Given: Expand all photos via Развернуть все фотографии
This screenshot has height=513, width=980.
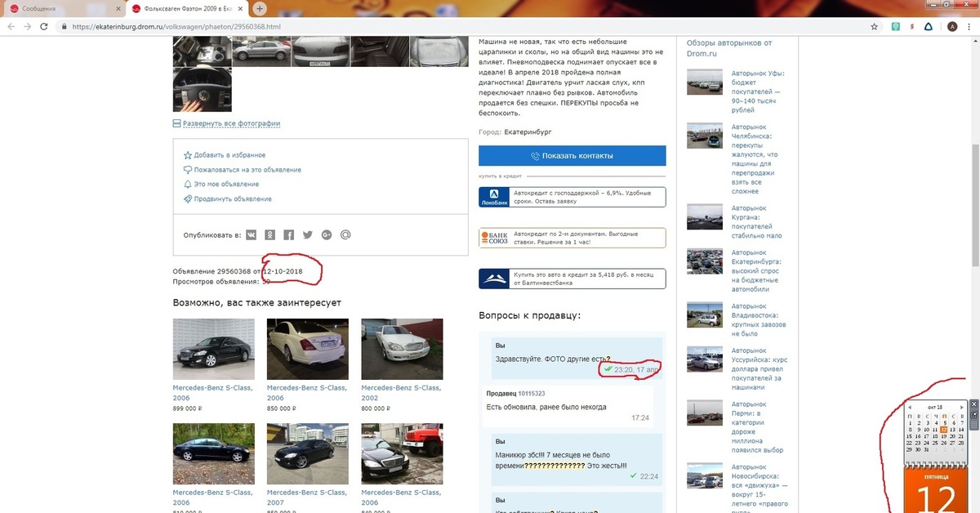Looking at the screenshot, I should [x=231, y=124].
